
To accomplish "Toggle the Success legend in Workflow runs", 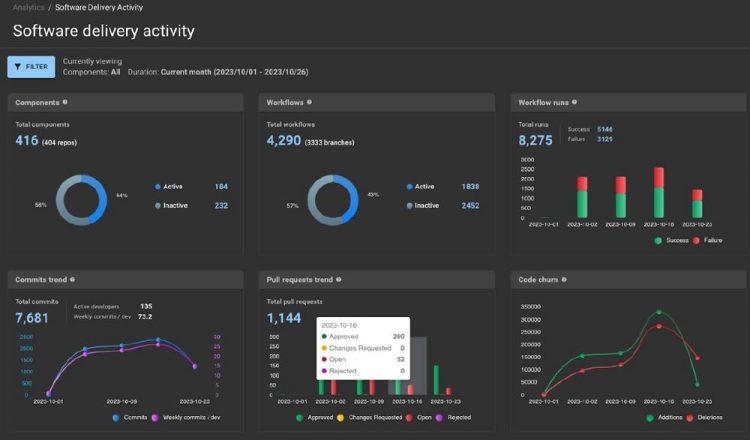I will 672,241.
